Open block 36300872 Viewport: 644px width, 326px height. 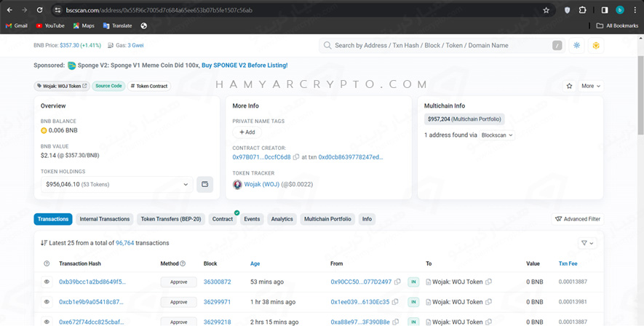click(x=218, y=282)
